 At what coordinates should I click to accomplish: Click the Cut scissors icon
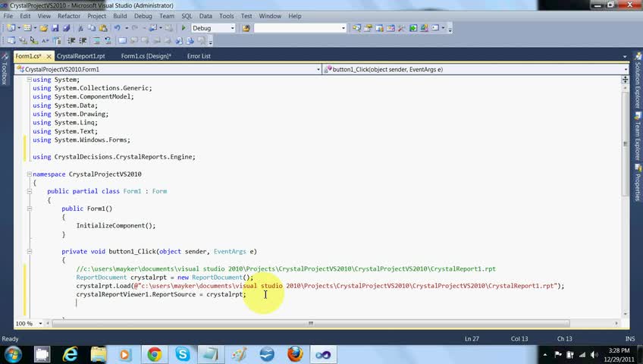(x=81, y=28)
